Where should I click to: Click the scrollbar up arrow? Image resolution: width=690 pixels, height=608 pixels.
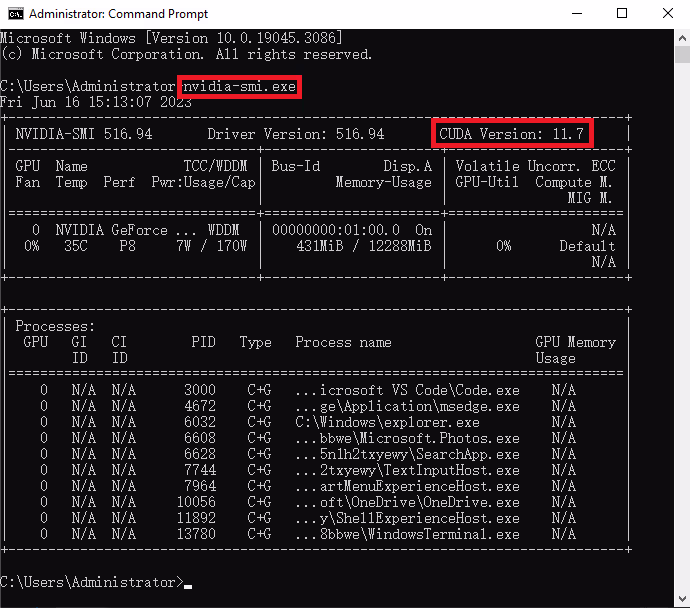click(x=682, y=38)
